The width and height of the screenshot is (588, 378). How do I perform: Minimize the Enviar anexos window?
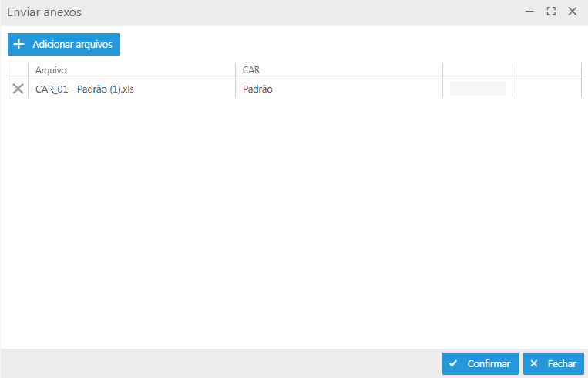pos(529,12)
